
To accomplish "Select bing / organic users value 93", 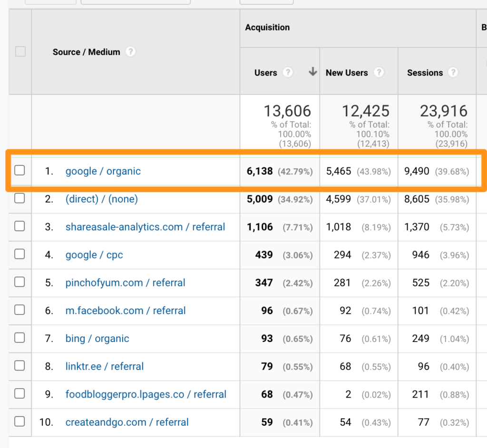I will pos(267,339).
